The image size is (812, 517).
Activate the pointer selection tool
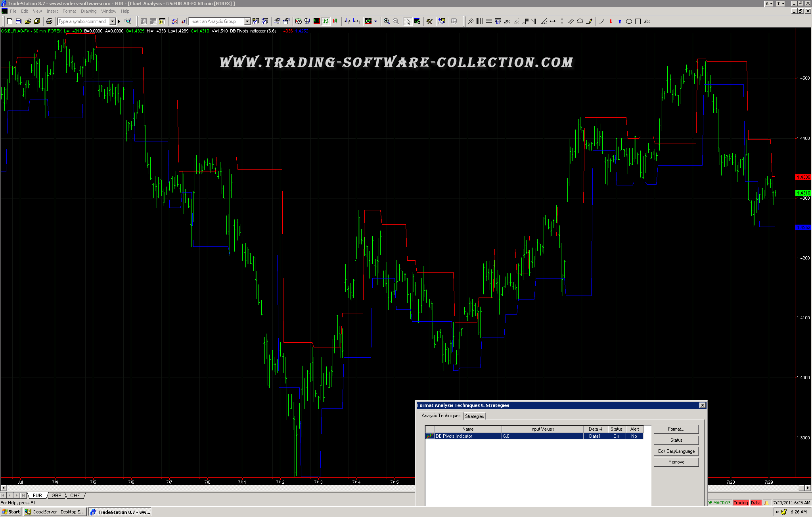pyautogui.click(x=408, y=21)
